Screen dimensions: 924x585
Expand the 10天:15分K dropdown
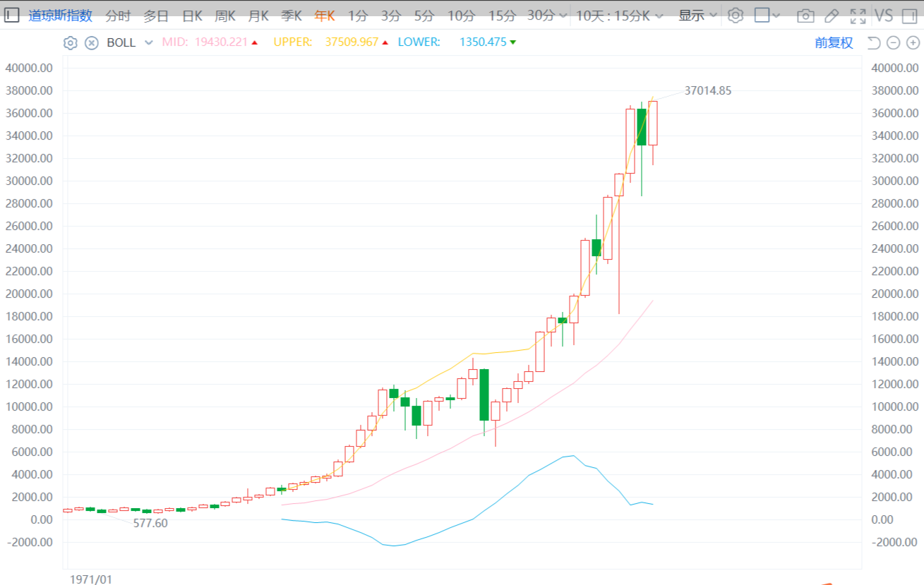click(619, 15)
